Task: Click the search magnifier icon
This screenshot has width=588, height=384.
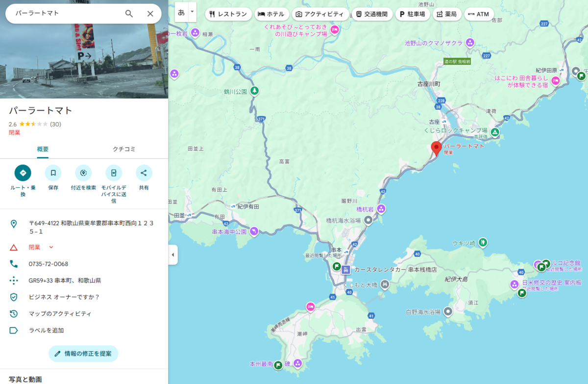Action: pos(129,14)
